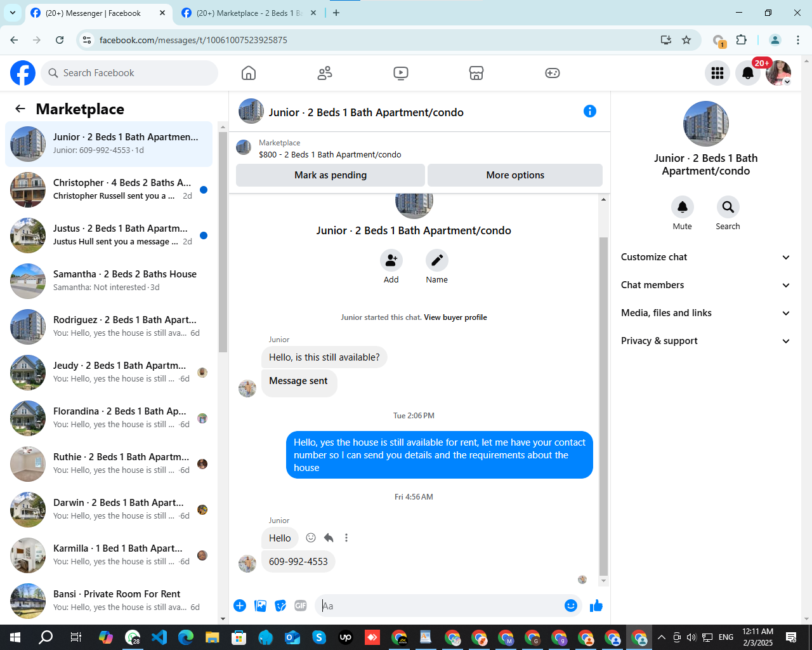Open Darwin 2 Beds 1 Bath conversation

[x=109, y=509]
